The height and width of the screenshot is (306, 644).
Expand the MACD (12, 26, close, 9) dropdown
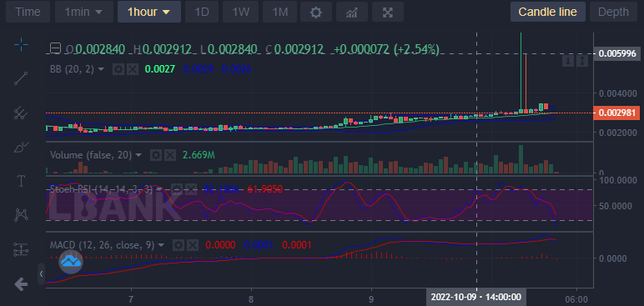(161, 246)
